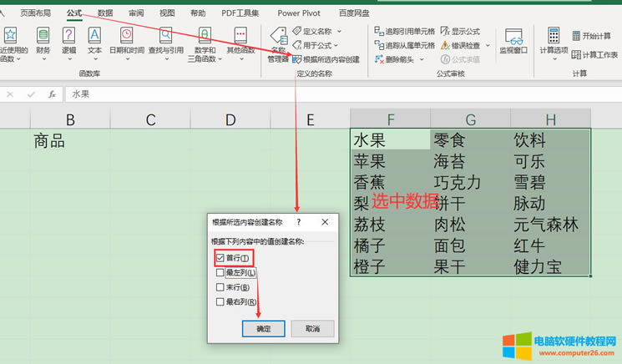Open the 数学和三角函数 icon
The height and width of the screenshot is (364, 622).
tap(205, 36)
